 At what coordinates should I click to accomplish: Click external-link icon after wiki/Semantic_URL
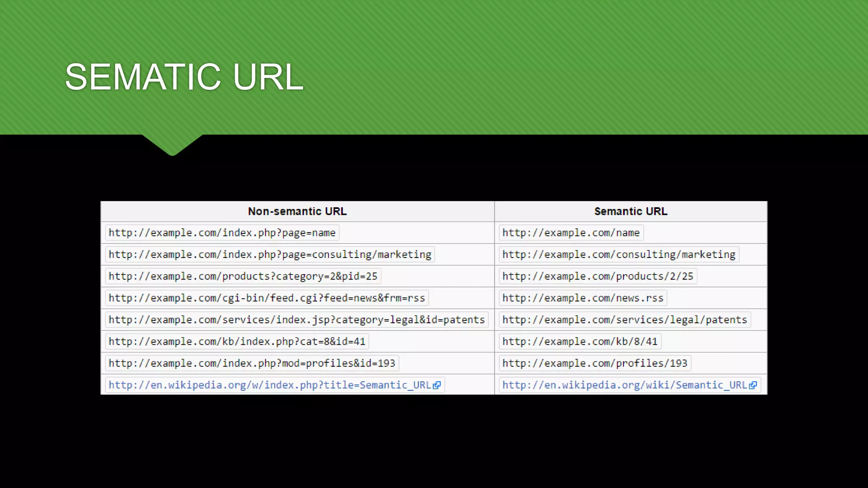point(753,385)
